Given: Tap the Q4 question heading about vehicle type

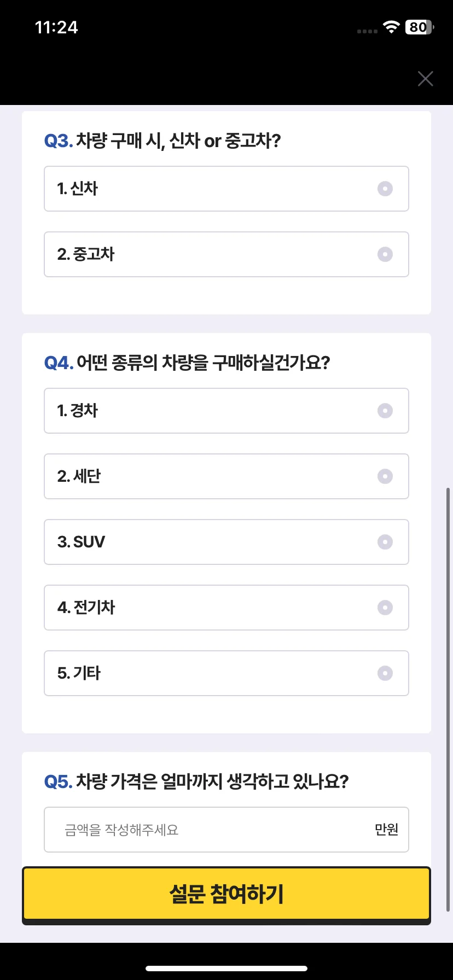Looking at the screenshot, I should (x=187, y=363).
